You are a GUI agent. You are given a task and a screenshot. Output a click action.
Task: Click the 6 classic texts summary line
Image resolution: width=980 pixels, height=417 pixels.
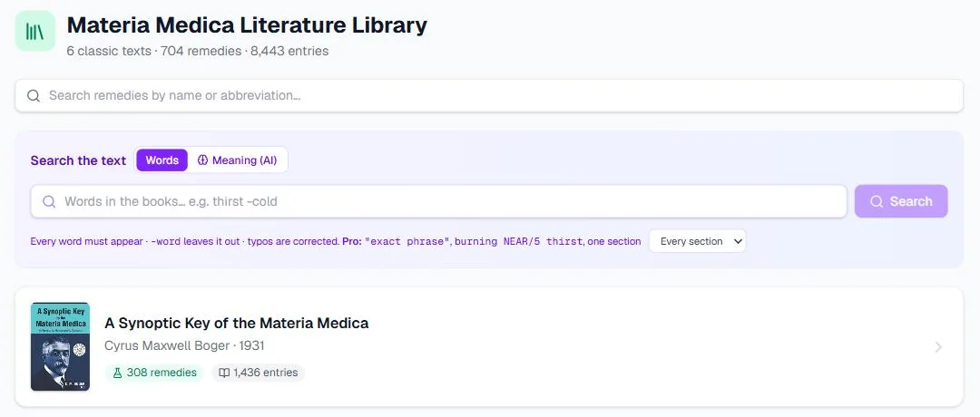pyautogui.click(x=198, y=51)
